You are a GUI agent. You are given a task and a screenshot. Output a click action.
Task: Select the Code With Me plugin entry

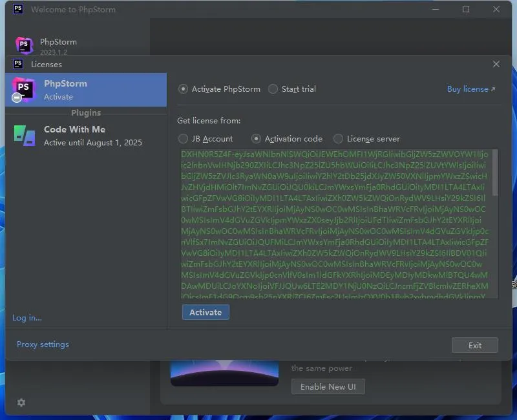coord(86,136)
